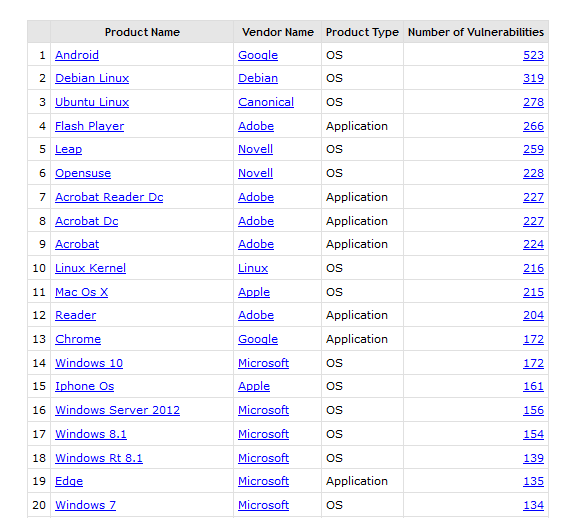Open the Acrobat Dc product link

(87, 221)
